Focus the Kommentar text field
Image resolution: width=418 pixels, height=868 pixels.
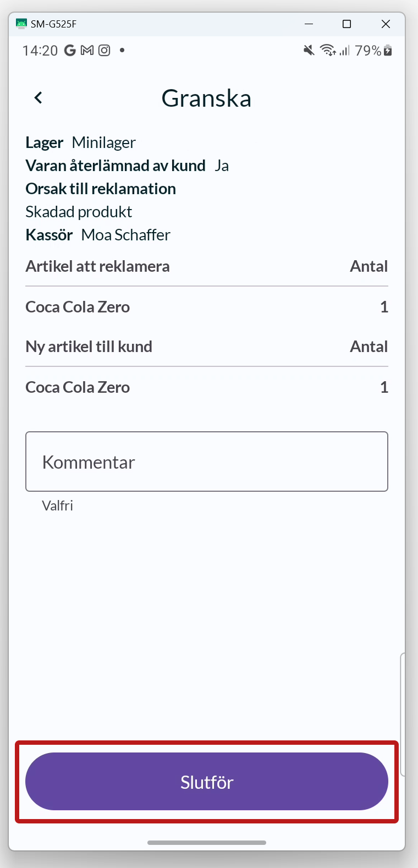207,462
